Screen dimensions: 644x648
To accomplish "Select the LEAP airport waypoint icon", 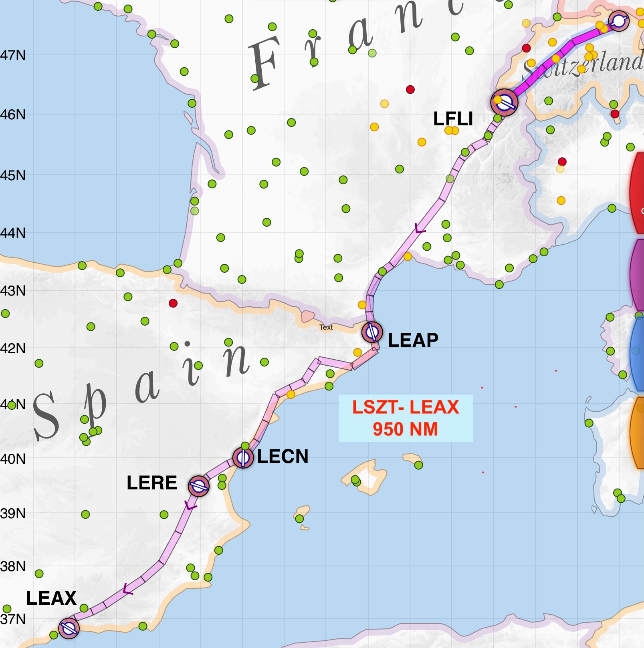I will pyautogui.click(x=372, y=332).
